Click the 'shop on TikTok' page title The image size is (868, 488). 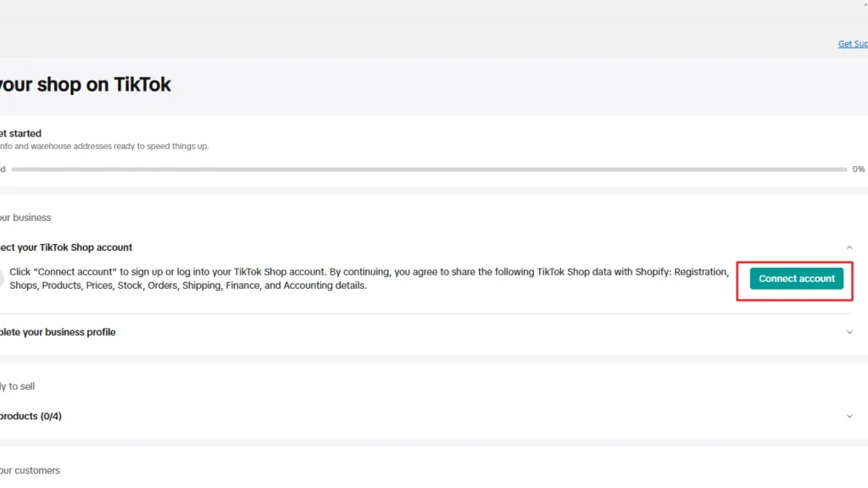[x=86, y=85]
